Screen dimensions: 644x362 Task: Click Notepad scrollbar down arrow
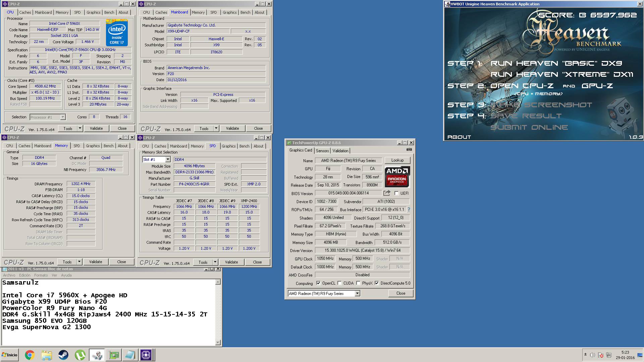218,342
